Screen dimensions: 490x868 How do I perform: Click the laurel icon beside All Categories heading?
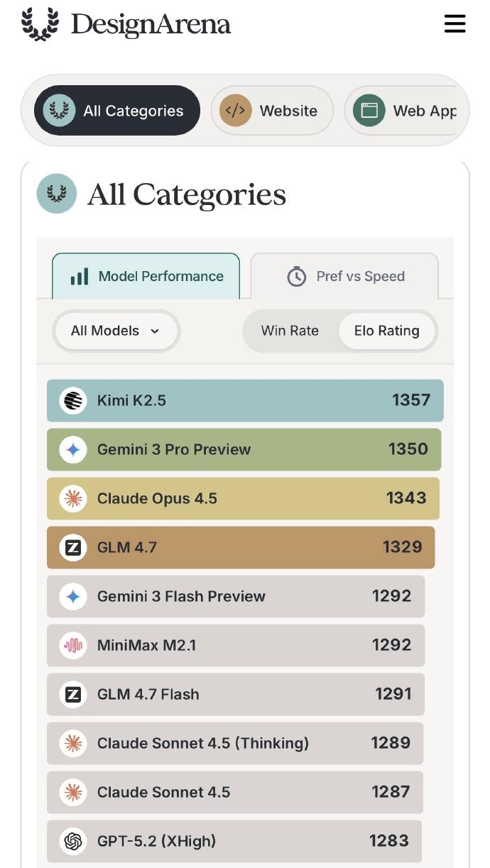coord(57,194)
